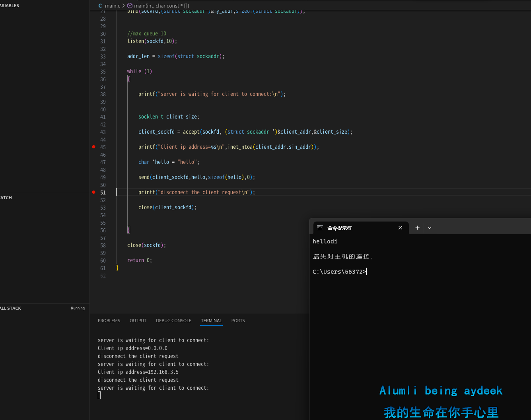Click the addr_len = sizeof line
The height and width of the screenshot is (420, 531).
point(176,56)
